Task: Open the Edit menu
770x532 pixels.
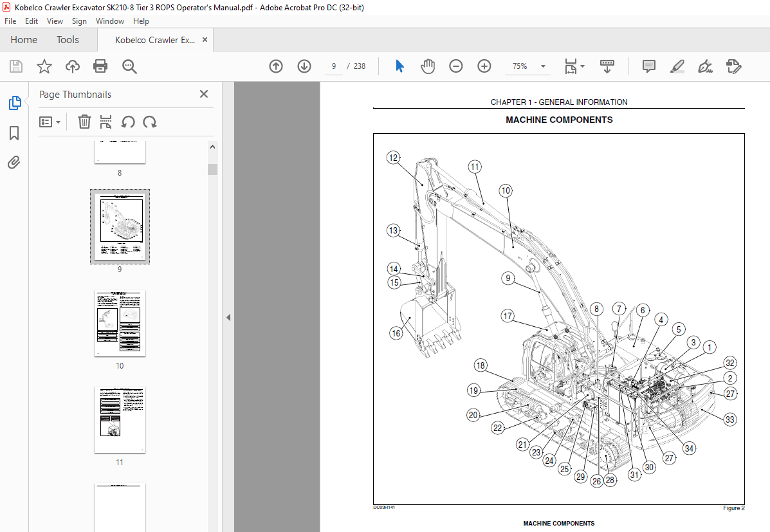Action: point(32,21)
